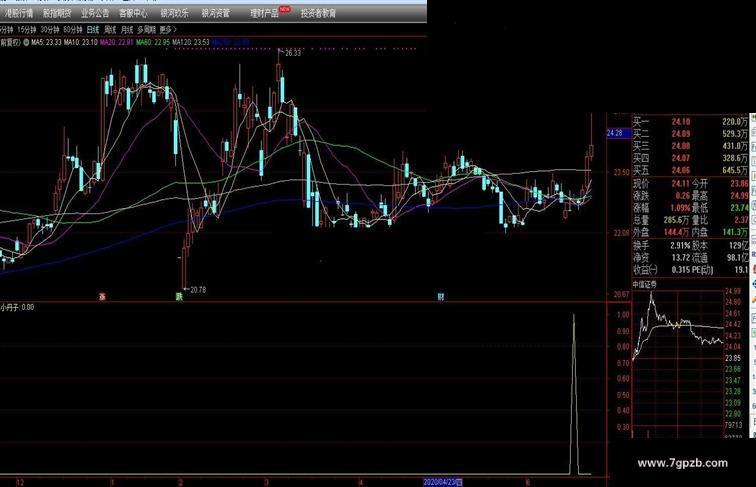The width and height of the screenshot is (756, 487).
Task: Switch to the 周线 weekly chart tab
Action: click(110, 30)
